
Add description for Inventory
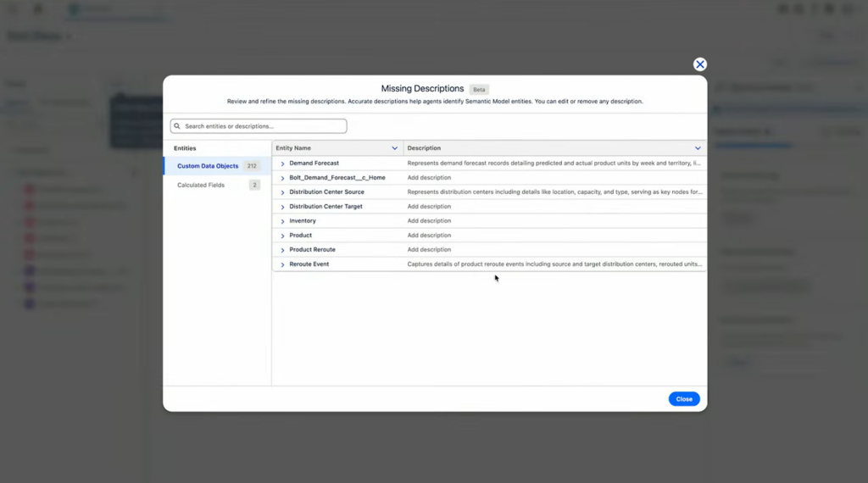(429, 221)
